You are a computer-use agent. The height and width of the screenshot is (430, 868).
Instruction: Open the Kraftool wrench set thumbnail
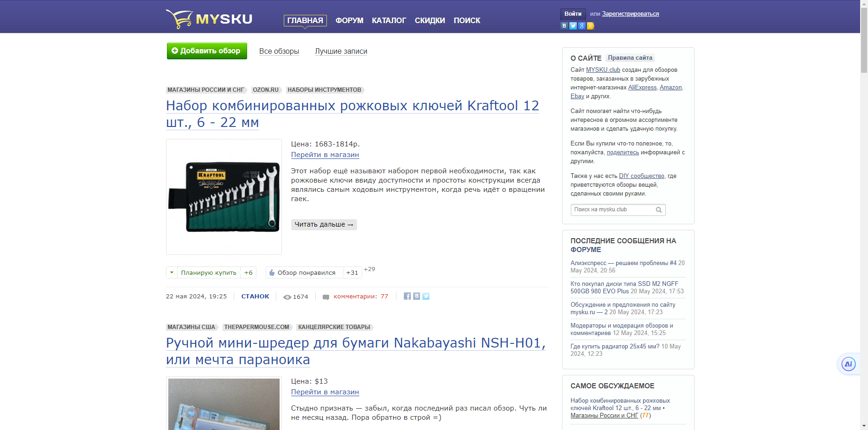pos(224,197)
